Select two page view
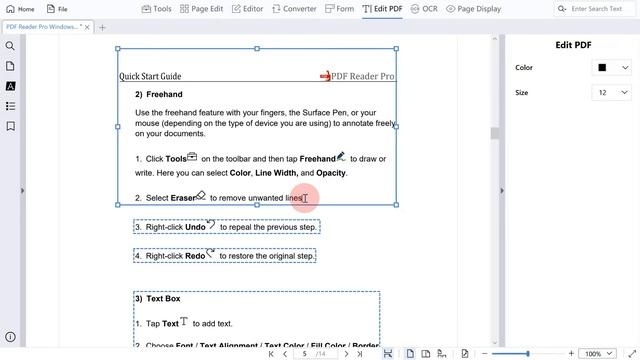This screenshot has height=360, width=640. 426,354
